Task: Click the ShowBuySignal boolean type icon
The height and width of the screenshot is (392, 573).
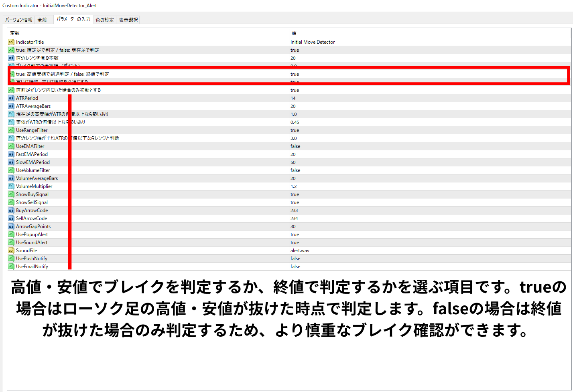Action: (11, 194)
